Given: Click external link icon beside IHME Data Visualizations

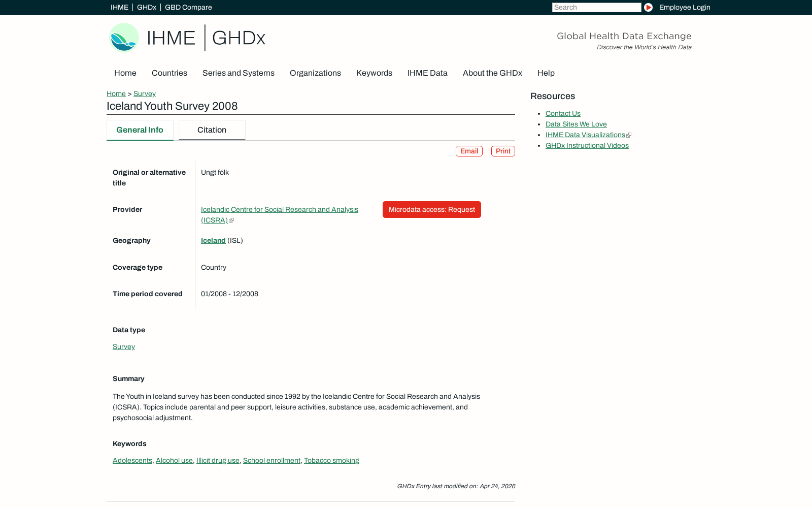Looking at the screenshot, I should (629, 135).
